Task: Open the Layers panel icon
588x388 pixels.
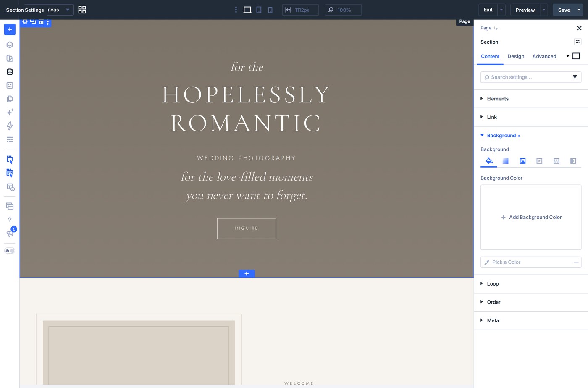Action: tap(10, 45)
